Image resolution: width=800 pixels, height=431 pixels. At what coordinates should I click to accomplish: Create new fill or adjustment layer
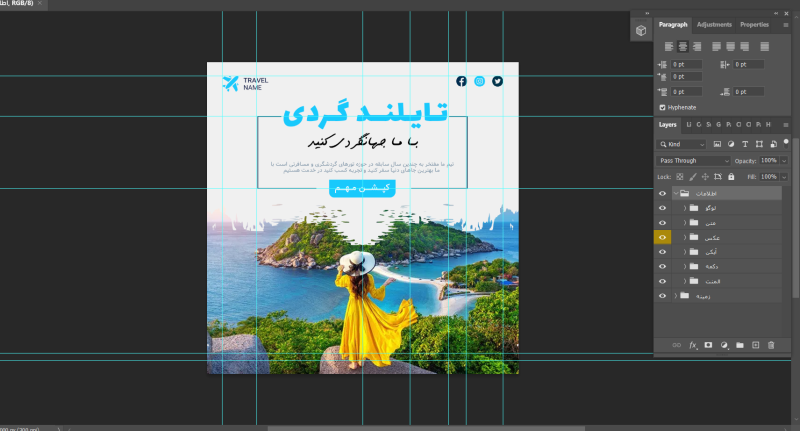(x=724, y=345)
